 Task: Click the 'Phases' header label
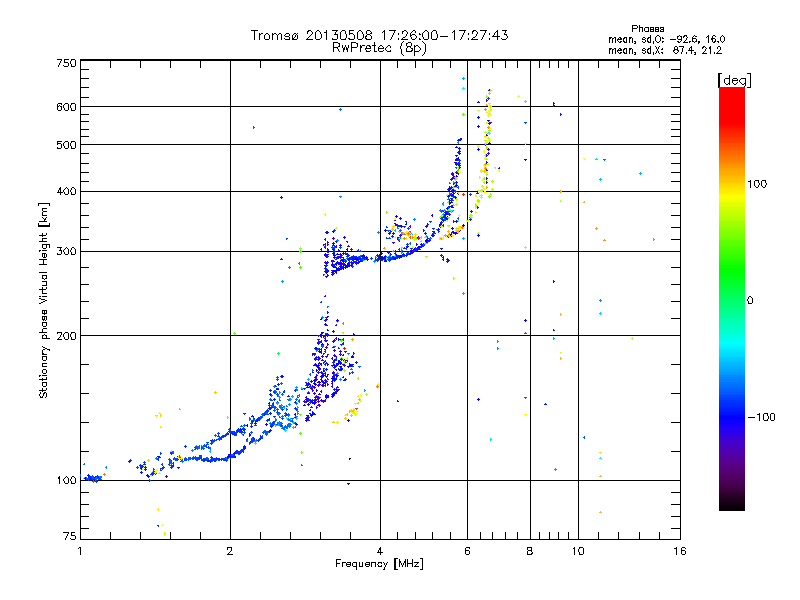(647, 29)
